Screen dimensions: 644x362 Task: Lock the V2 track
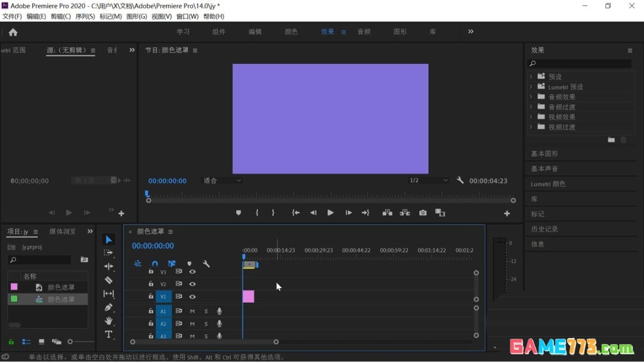[x=151, y=284]
